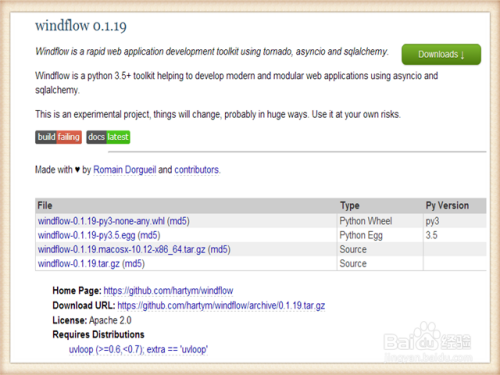
Task: Click the windflow 0.1.19 page title
Action: coord(81,26)
